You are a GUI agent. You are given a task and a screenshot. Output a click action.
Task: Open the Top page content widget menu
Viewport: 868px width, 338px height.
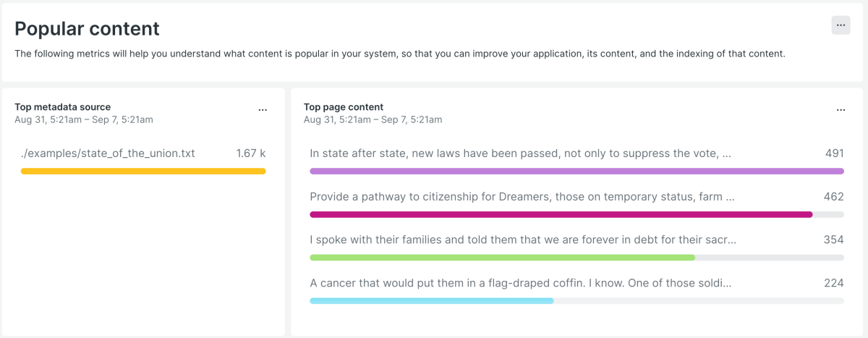pos(841,110)
